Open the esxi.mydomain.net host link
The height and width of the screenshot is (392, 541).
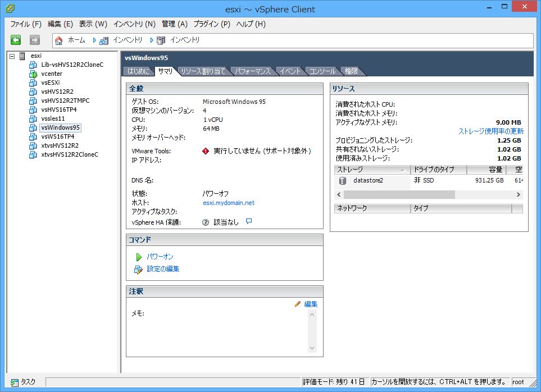(x=229, y=203)
